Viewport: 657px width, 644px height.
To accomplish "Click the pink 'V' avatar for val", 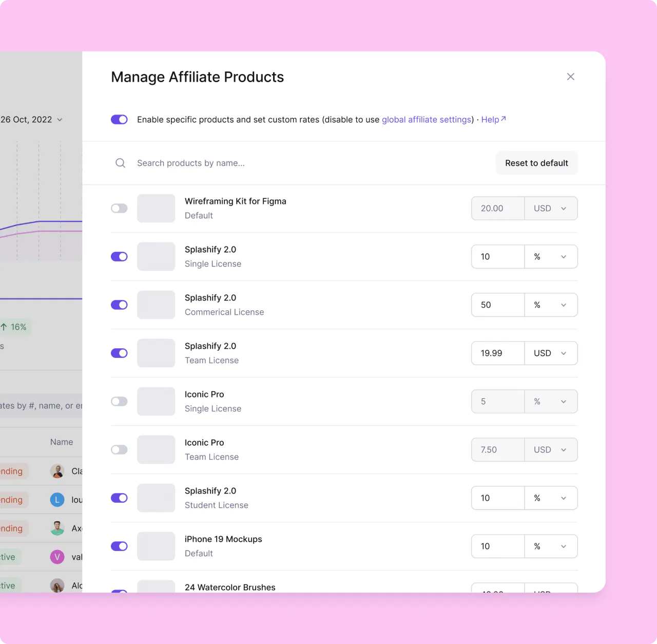I will coord(57,557).
